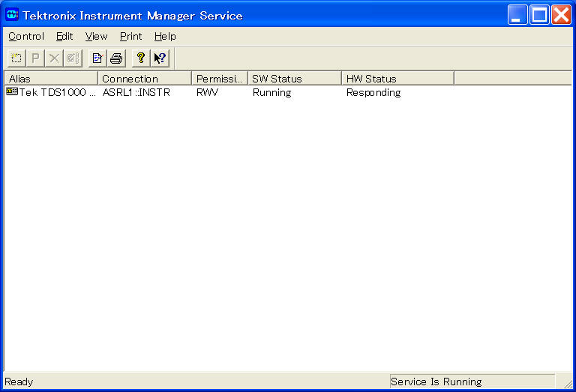The width and height of the screenshot is (576, 392).
Task: Click the RWV permission value
Action: 207,92
